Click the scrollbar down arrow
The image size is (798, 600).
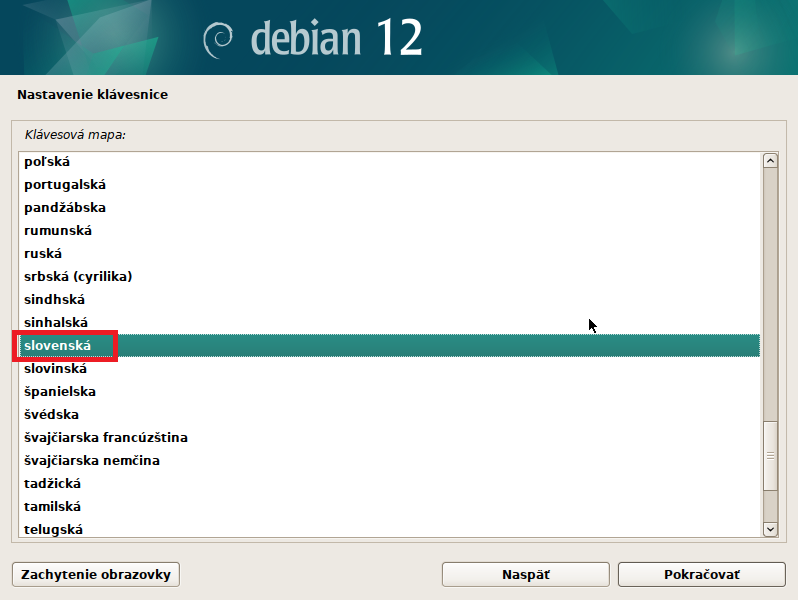(x=770, y=528)
